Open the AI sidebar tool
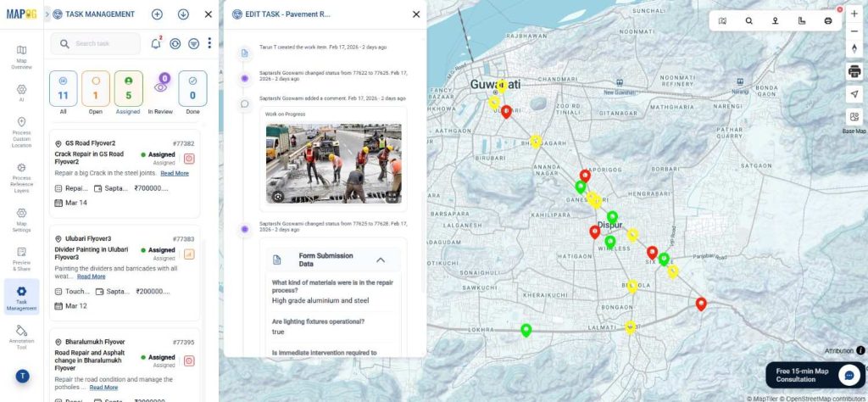 pyautogui.click(x=21, y=92)
